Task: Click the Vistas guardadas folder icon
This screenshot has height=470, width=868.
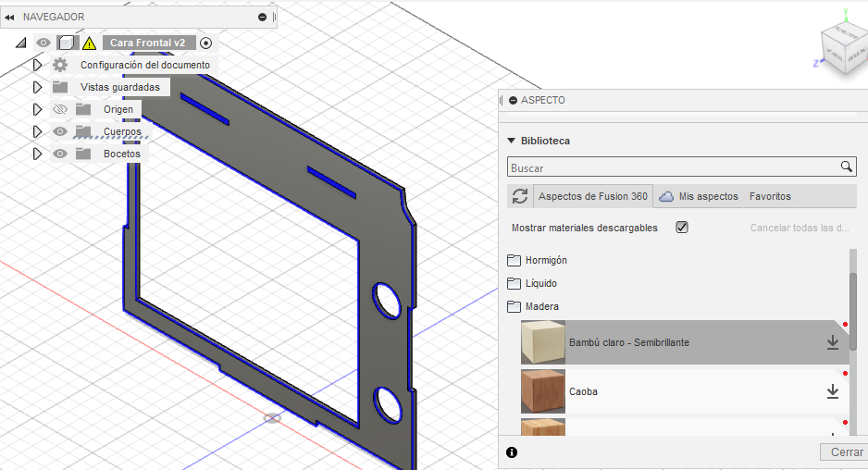Action: pyautogui.click(x=60, y=87)
